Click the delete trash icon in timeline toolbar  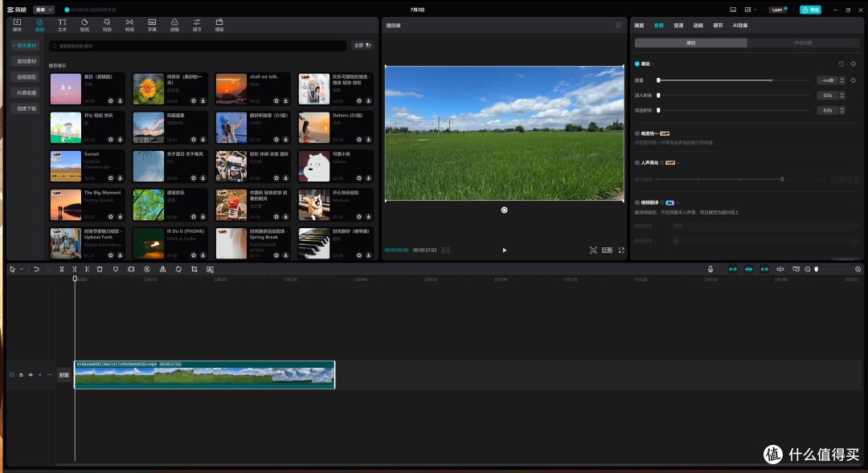[x=100, y=269]
